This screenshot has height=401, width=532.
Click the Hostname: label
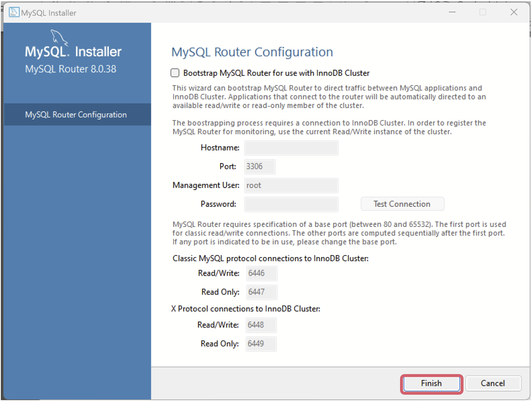[220, 148]
